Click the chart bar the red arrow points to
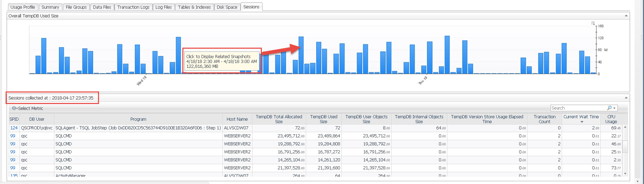Viewport: 644px width, 184px height. click(301, 55)
